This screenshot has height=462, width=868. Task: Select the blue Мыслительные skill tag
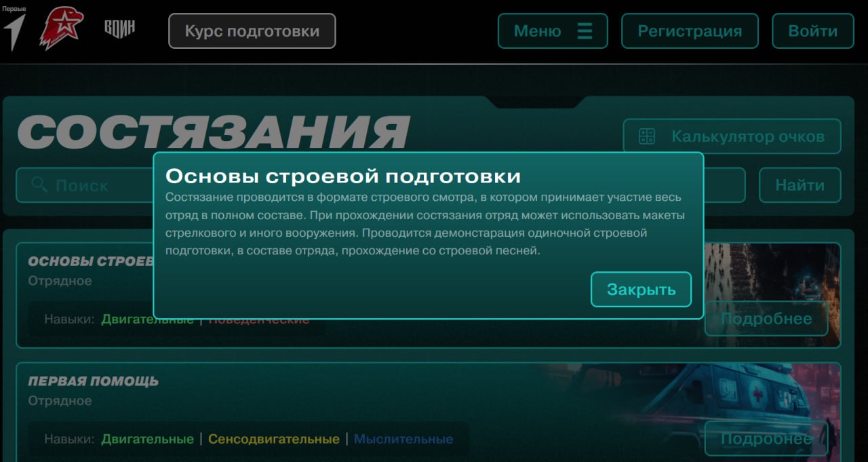click(403, 439)
